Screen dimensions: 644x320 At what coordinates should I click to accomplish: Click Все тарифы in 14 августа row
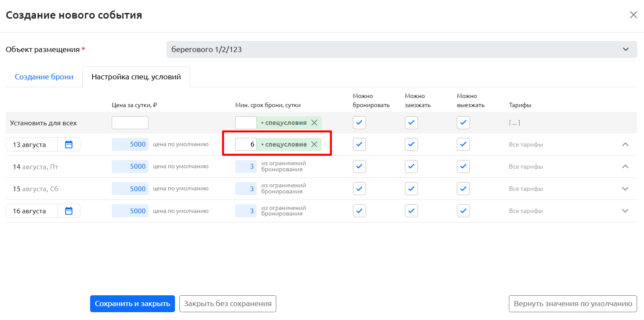tap(526, 167)
